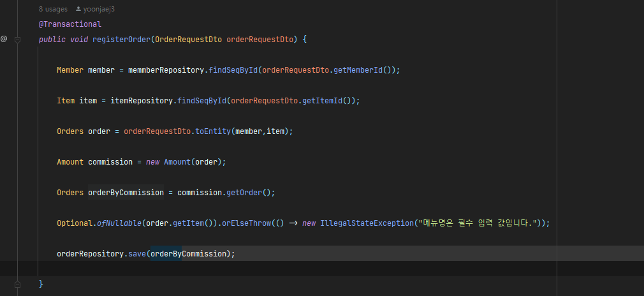The height and width of the screenshot is (296, 644).
Task: Click the itemRepository reference
Action: coord(142,101)
